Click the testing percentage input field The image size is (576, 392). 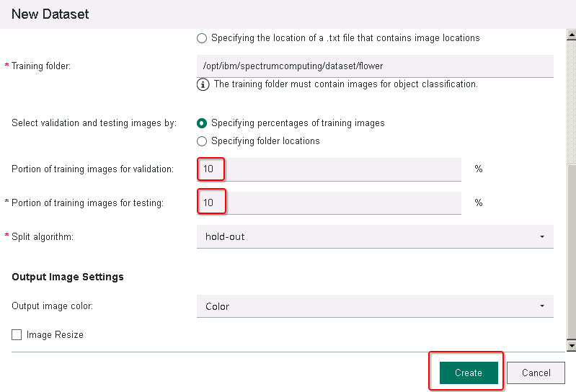pyautogui.click(x=329, y=203)
